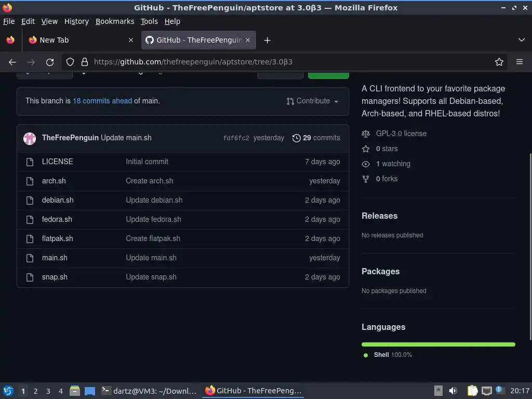Open the Releases heading link

(379, 216)
